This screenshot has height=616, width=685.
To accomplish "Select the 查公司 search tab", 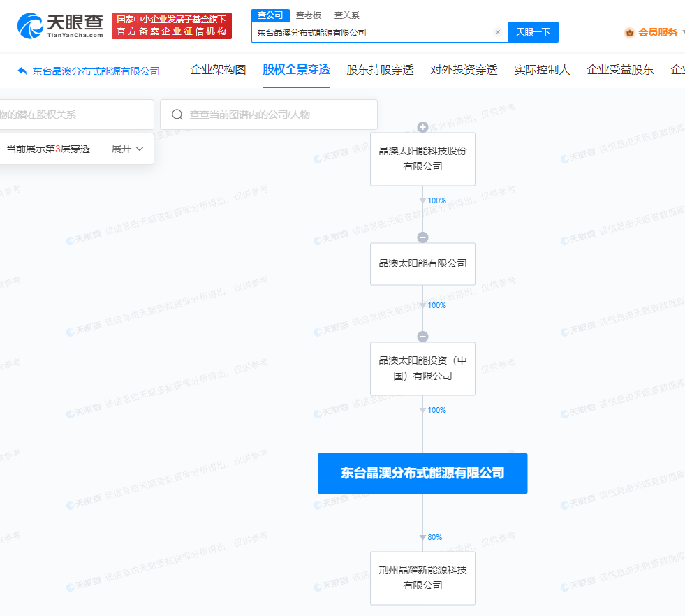I will pos(270,15).
